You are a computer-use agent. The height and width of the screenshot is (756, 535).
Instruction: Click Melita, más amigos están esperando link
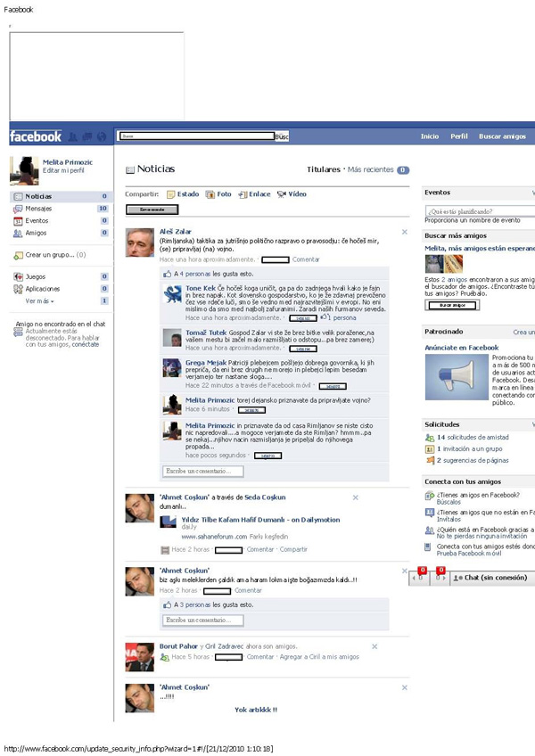(480, 249)
